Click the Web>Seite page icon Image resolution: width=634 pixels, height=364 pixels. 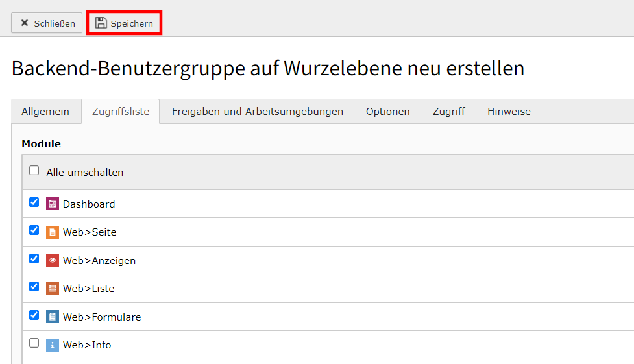click(x=52, y=232)
